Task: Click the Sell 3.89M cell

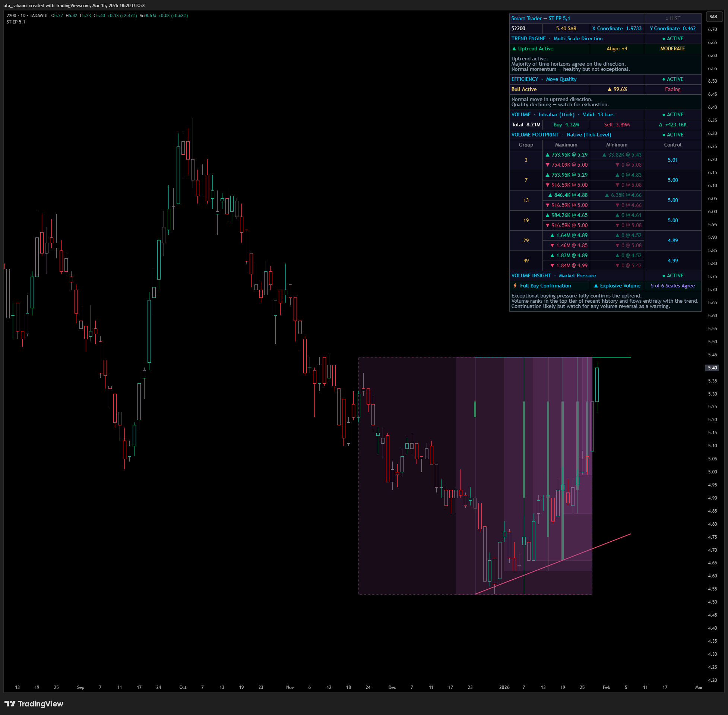Action: click(x=617, y=125)
